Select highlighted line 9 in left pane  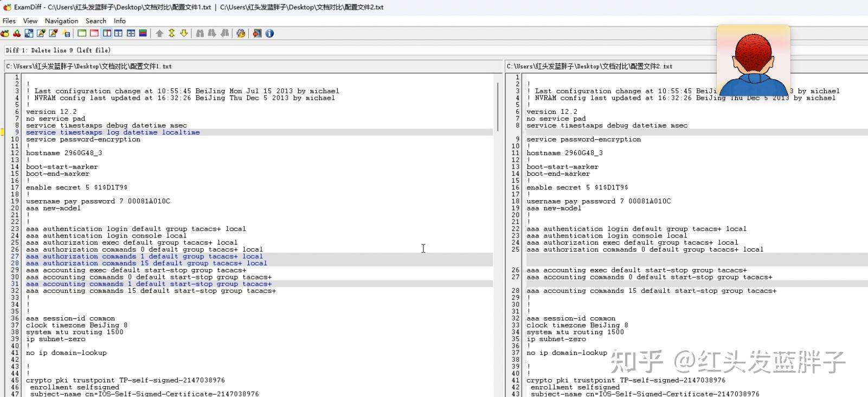(113, 132)
